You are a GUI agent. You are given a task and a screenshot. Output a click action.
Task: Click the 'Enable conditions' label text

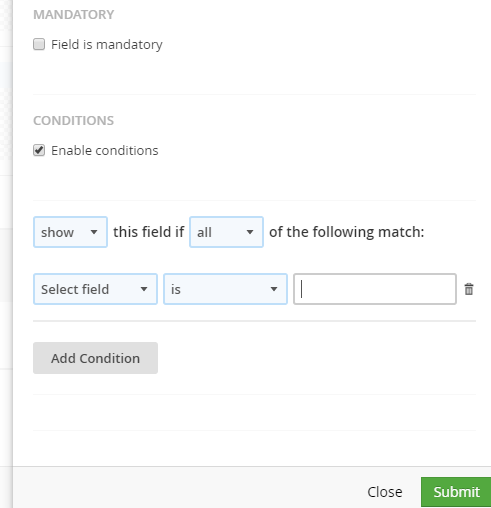(105, 150)
